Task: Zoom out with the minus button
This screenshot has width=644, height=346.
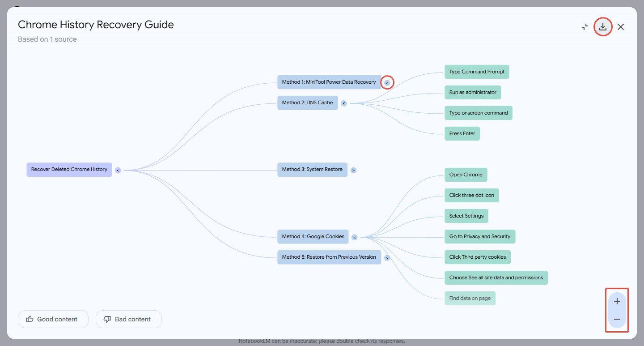Action: [x=617, y=319]
